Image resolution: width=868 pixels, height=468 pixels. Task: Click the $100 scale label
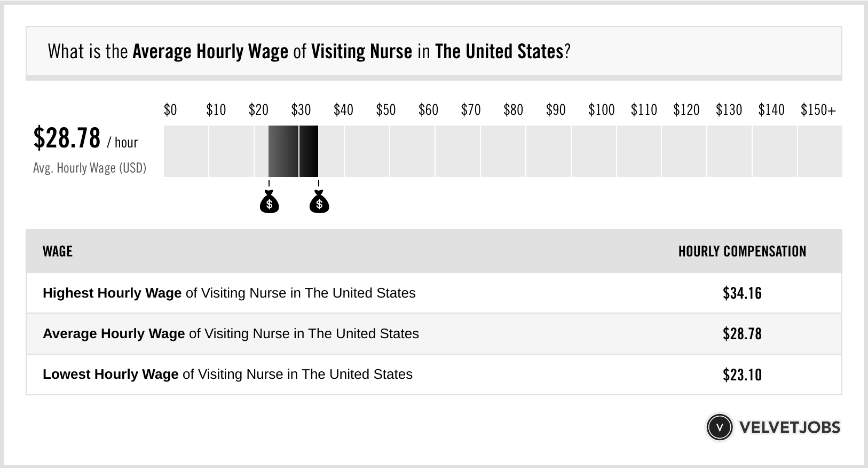[601, 110]
